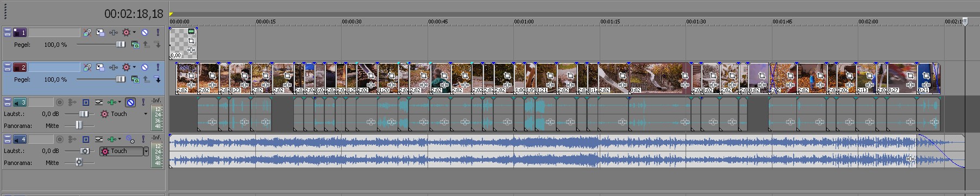The image size is (980, 196).
Task: Adjust Lautst. volume slider on track 3
Action: (84, 114)
